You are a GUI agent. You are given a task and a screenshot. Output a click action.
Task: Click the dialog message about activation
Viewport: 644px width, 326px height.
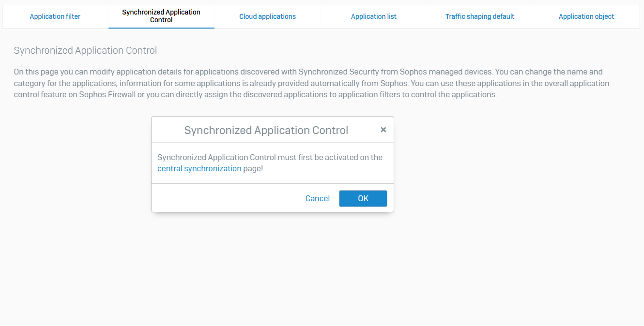[270, 157]
